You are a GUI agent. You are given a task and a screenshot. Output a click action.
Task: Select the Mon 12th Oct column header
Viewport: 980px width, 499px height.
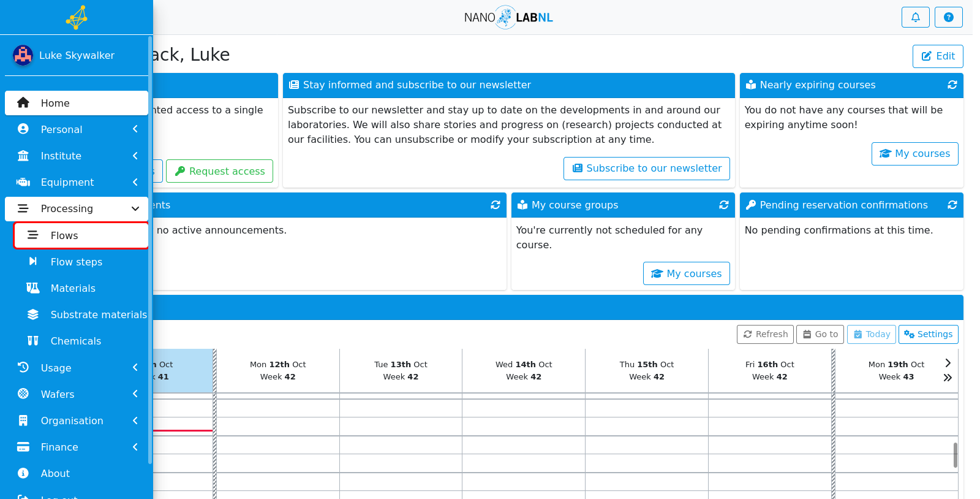click(278, 370)
